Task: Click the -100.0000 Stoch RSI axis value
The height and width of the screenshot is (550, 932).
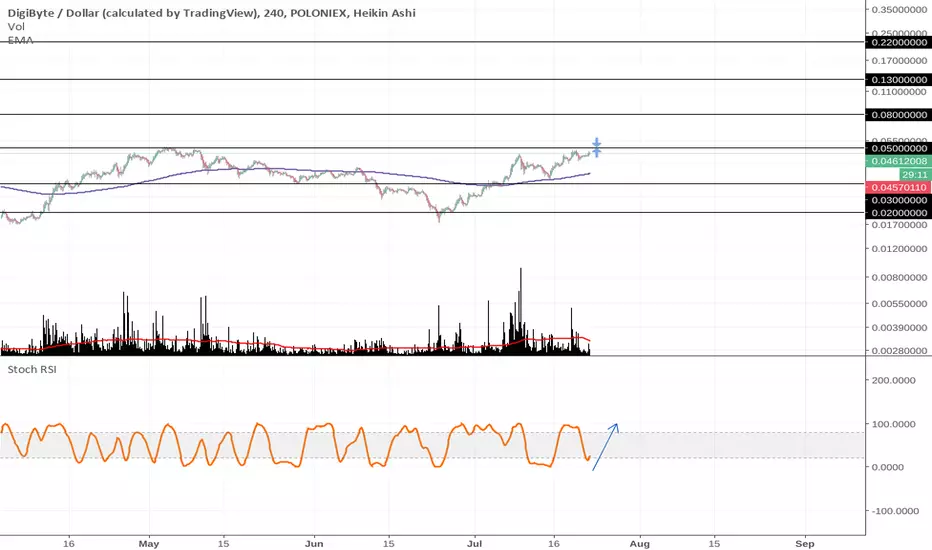Action: [893, 511]
